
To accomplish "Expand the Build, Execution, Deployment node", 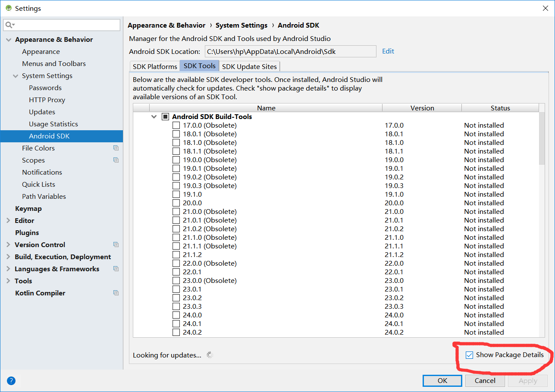I will pyautogui.click(x=9, y=257).
